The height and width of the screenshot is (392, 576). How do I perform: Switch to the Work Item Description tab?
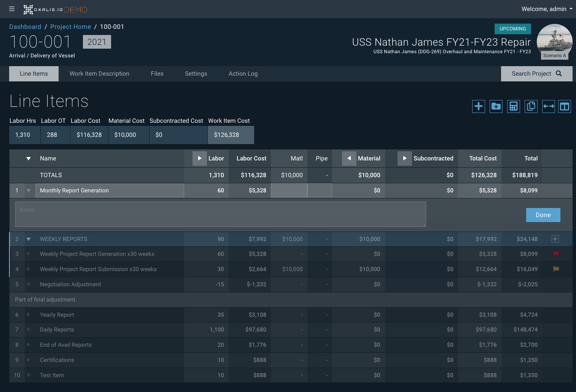(99, 74)
